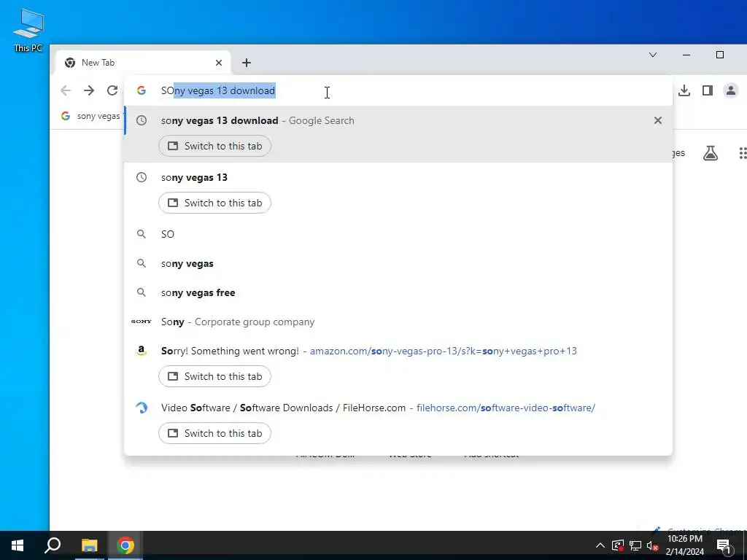
Task: Open the notification center icon
Action: 724,546
